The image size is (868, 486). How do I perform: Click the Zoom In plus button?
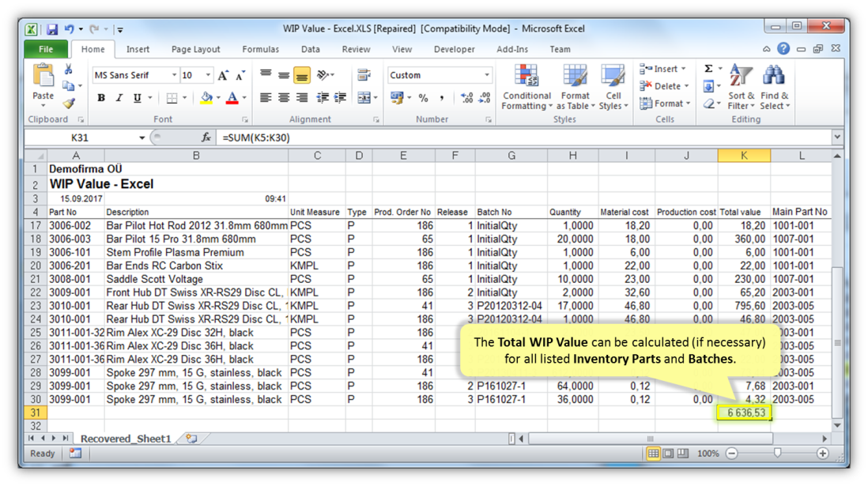click(x=823, y=454)
